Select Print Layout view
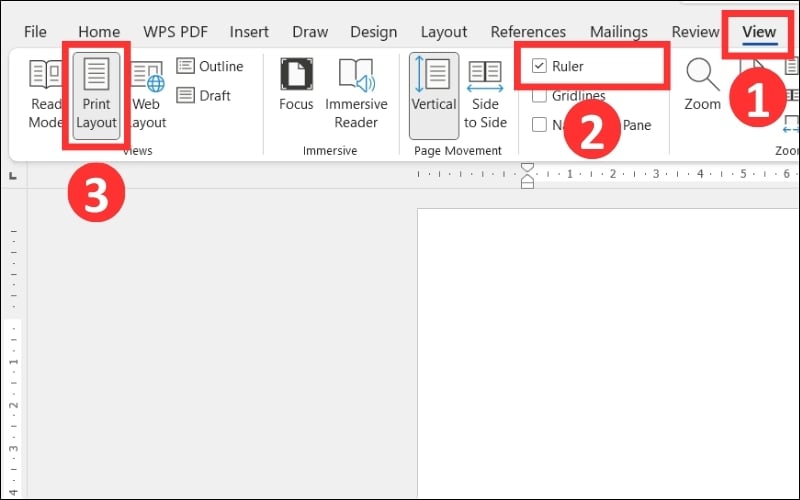 click(x=96, y=96)
